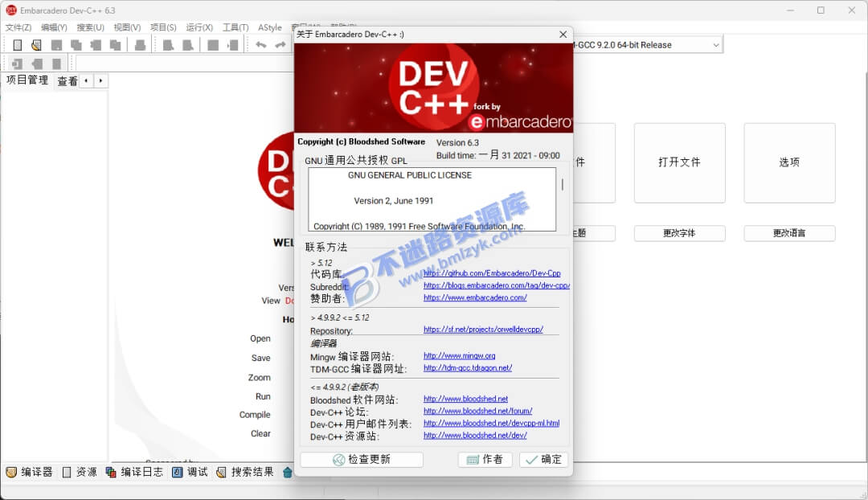
Task: Switch to the 项目管理 tab
Action: 27,80
